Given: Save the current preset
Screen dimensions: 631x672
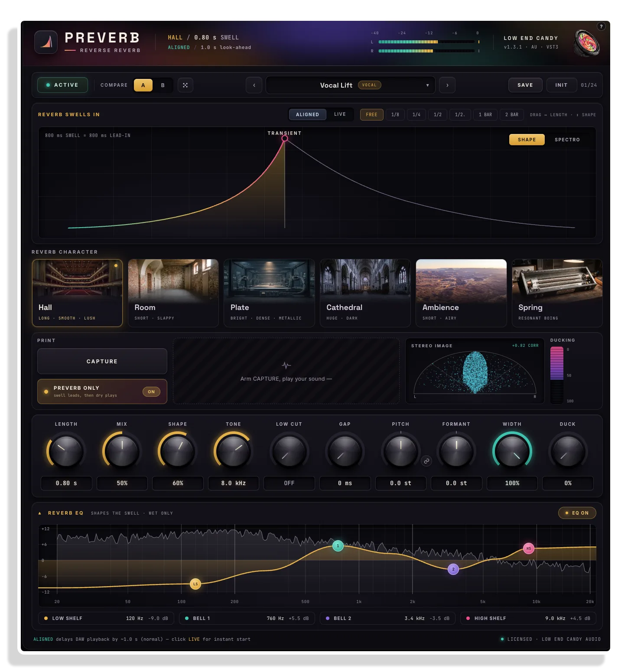Looking at the screenshot, I should click(525, 85).
